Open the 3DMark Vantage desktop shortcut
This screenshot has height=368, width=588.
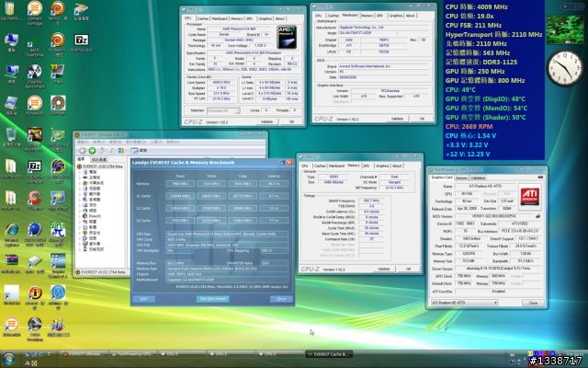(35, 13)
